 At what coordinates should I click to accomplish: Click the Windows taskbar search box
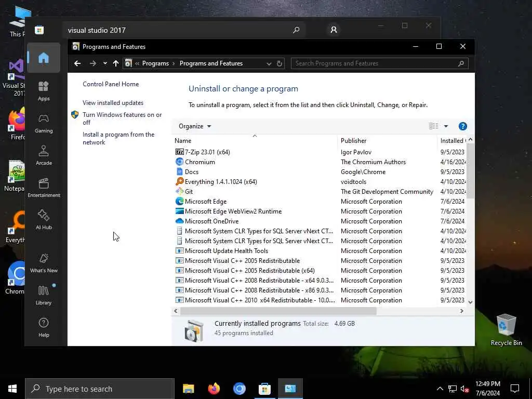point(100,389)
